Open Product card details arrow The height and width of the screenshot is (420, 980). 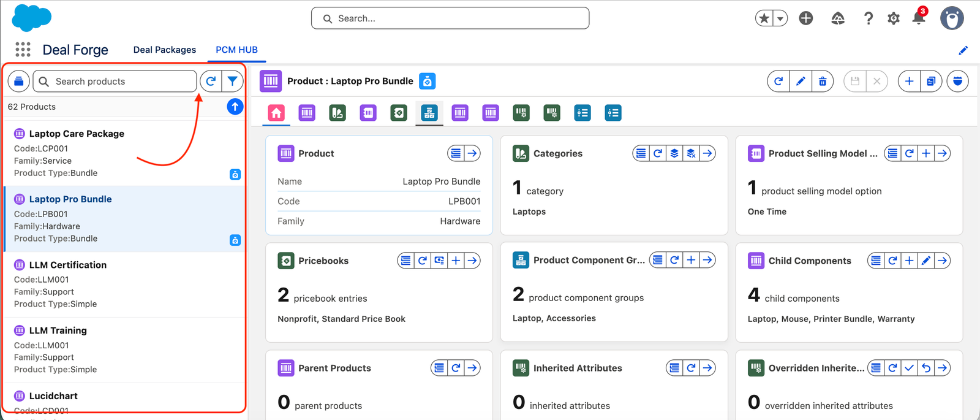pyautogui.click(x=472, y=153)
